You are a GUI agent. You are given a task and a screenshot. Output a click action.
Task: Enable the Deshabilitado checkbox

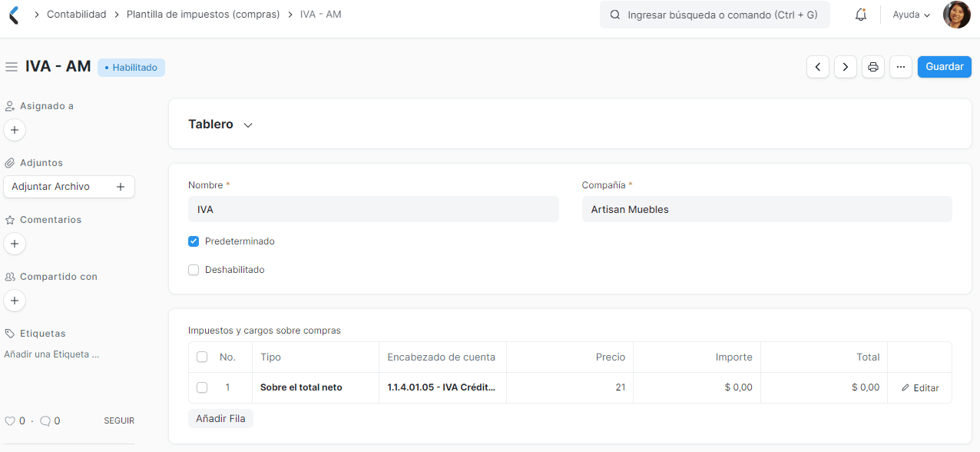click(194, 270)
